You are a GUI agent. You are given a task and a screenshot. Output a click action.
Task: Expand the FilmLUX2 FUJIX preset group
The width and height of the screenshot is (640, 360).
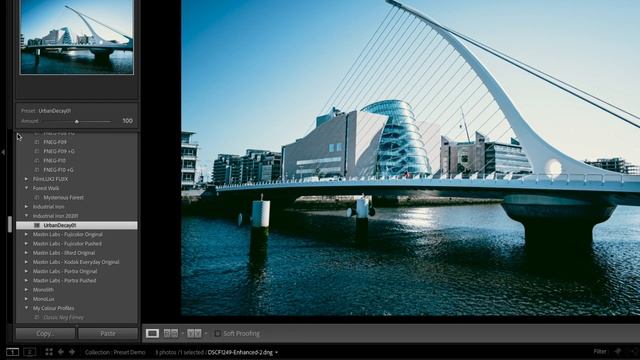(x=27, y=179)
